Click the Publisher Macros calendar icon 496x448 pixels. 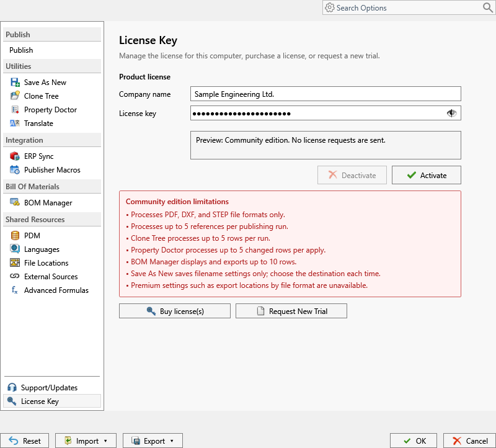pos(15,169)
